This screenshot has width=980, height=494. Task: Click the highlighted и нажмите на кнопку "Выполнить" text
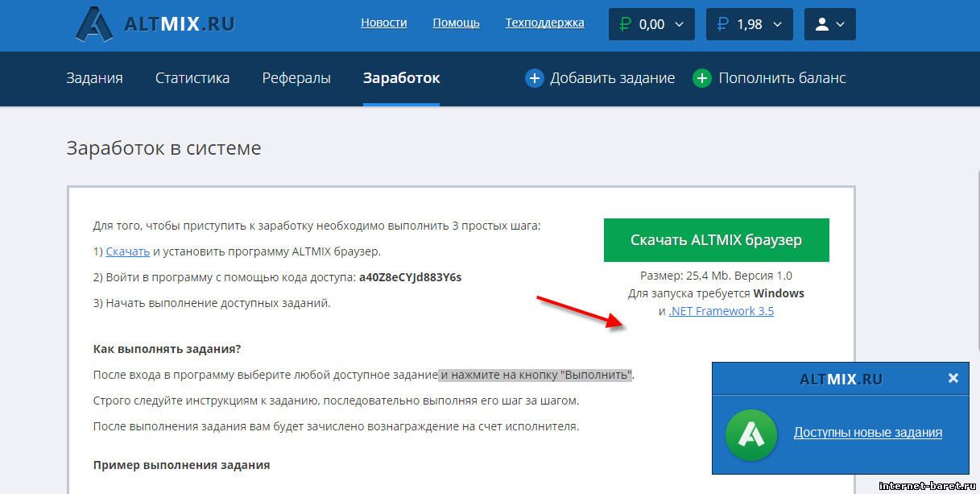[535, 375]
